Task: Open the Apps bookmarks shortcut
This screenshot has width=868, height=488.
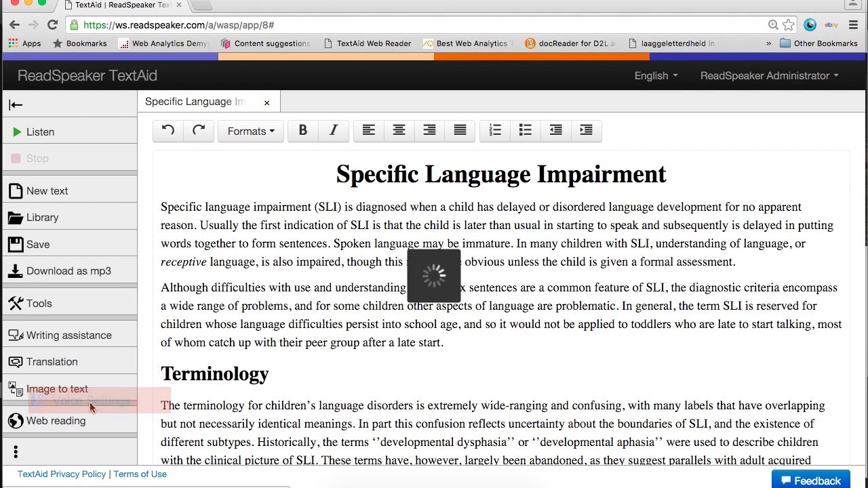Action: click(24, 43)
